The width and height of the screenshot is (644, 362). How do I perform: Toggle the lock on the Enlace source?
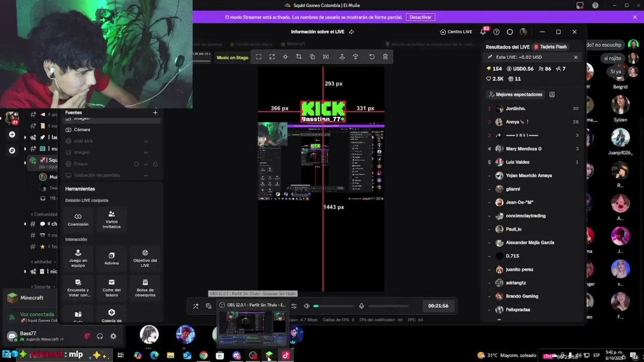[x=155, y=164]
